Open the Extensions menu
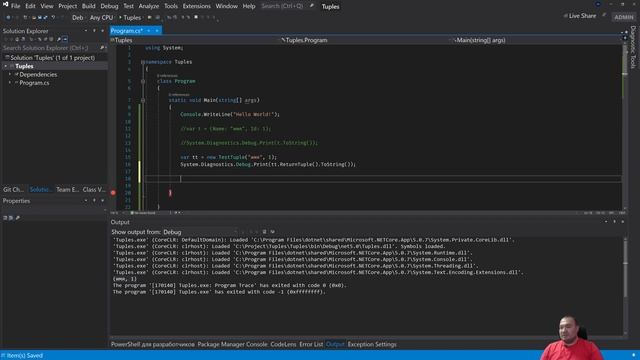Viewport: 640px width, 360px height. click(x=196, y=6)
